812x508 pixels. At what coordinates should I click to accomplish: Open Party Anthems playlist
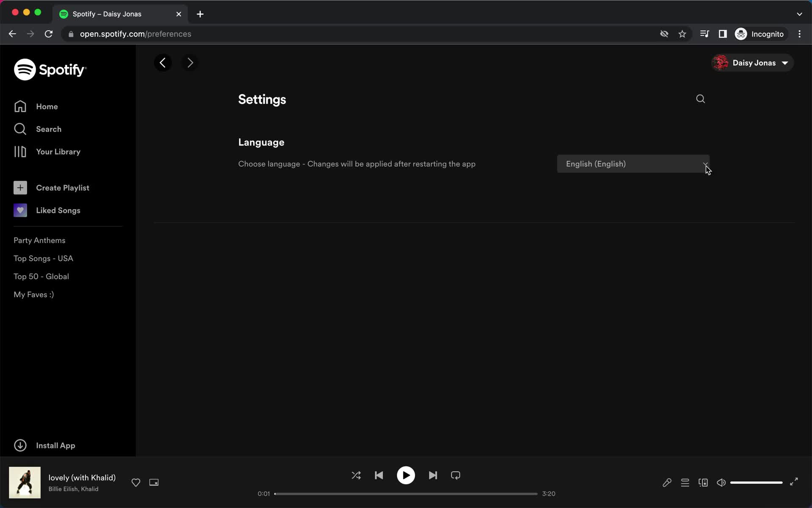pyautogui.click(x=39, y=240)
